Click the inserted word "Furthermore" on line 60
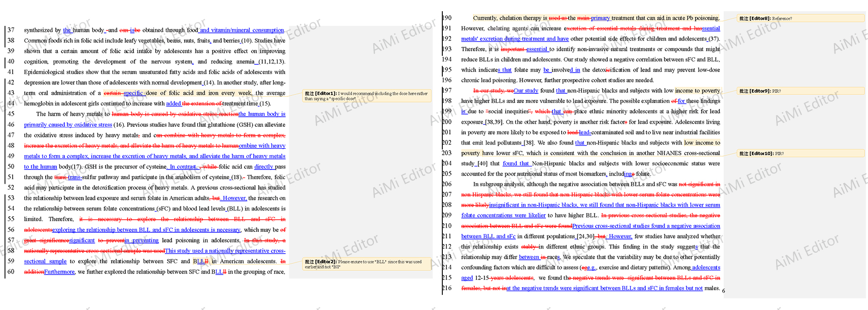868x310 pixels. [x=59, y=272]
